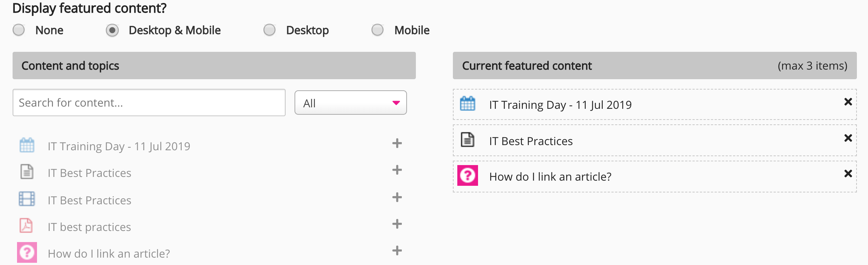Remove How do I link an article featured item
Screen dimensions: 868x265
(x=848, y=174)
